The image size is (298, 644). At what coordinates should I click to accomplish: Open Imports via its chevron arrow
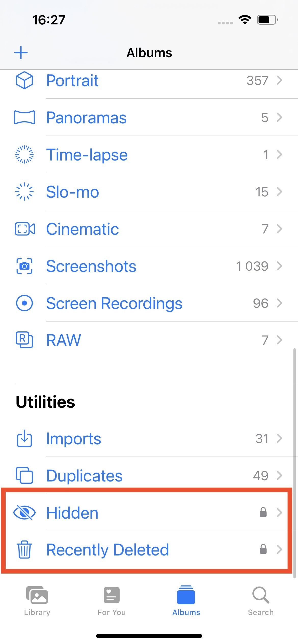click(x=279, y=438)
